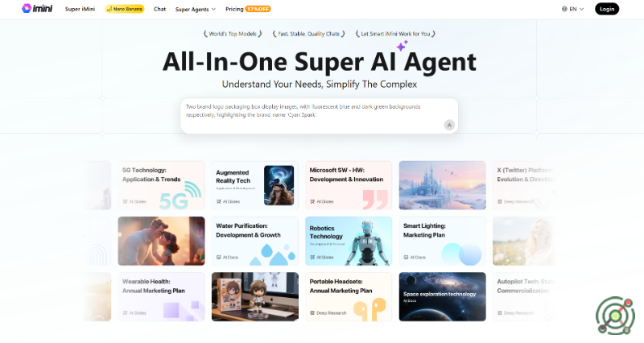Click the iMini logo icon
644x343 pixels.
click(x=27, y=8)
